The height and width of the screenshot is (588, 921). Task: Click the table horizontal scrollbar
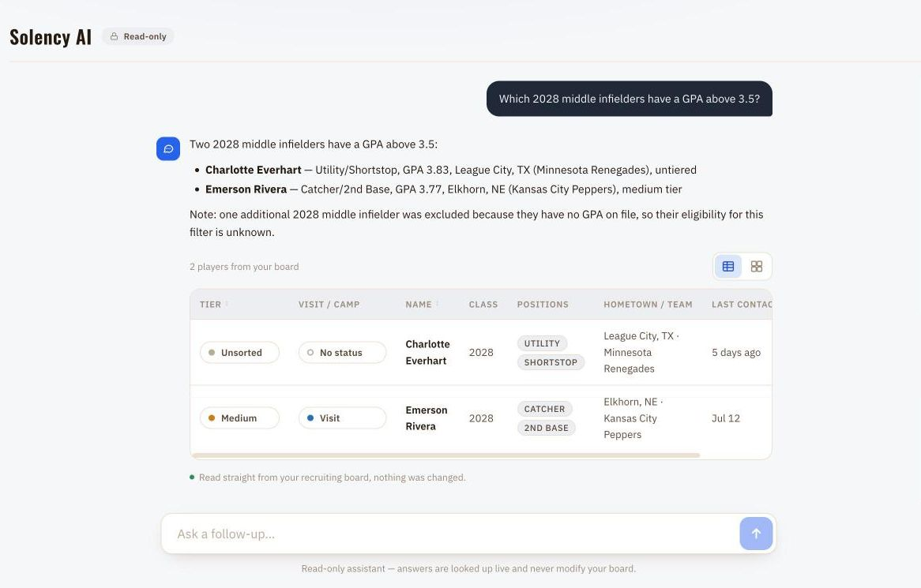[x=445, y=455]
